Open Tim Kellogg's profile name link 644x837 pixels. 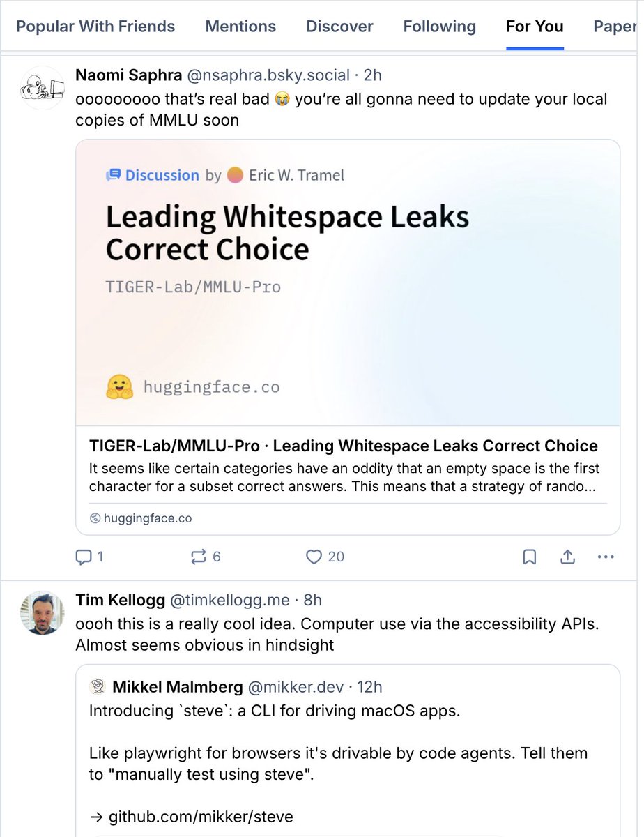tap(119, 600)
